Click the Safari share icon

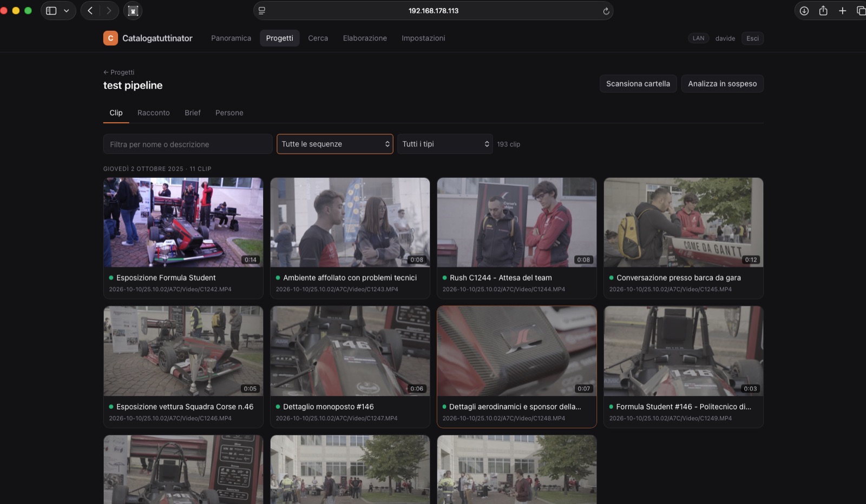823,11
